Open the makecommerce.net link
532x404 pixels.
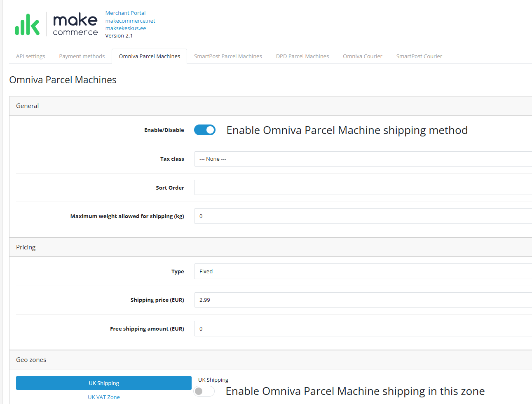130,21
